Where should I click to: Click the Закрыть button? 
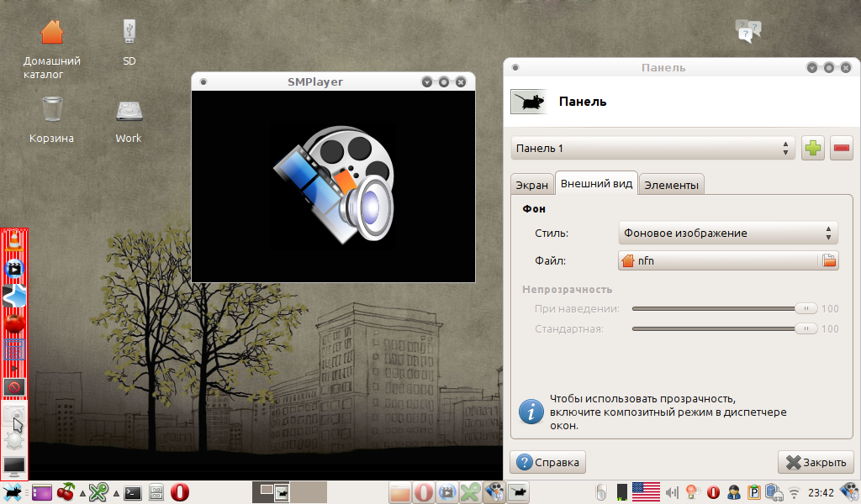coord(816,462)
